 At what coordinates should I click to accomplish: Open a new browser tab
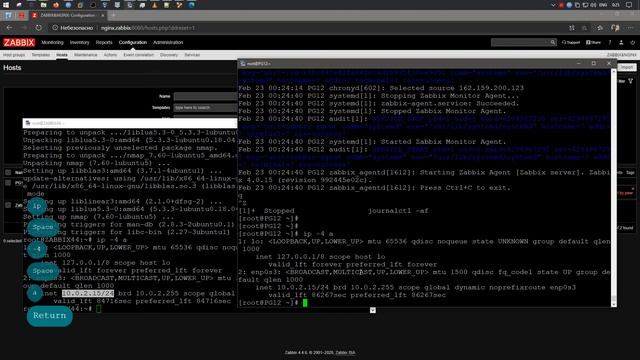coord(113,16)
